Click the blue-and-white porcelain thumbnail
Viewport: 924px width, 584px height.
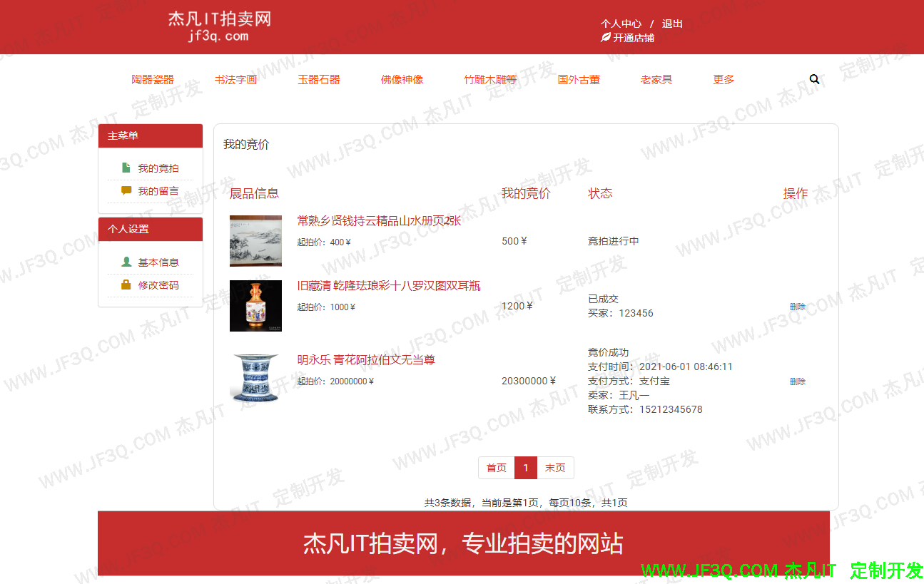(255, 379)
